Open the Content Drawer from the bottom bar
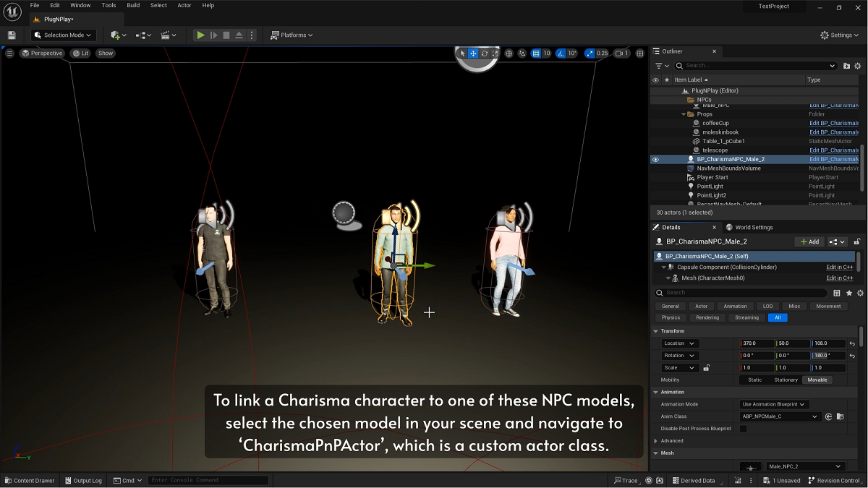 (30, 480)
